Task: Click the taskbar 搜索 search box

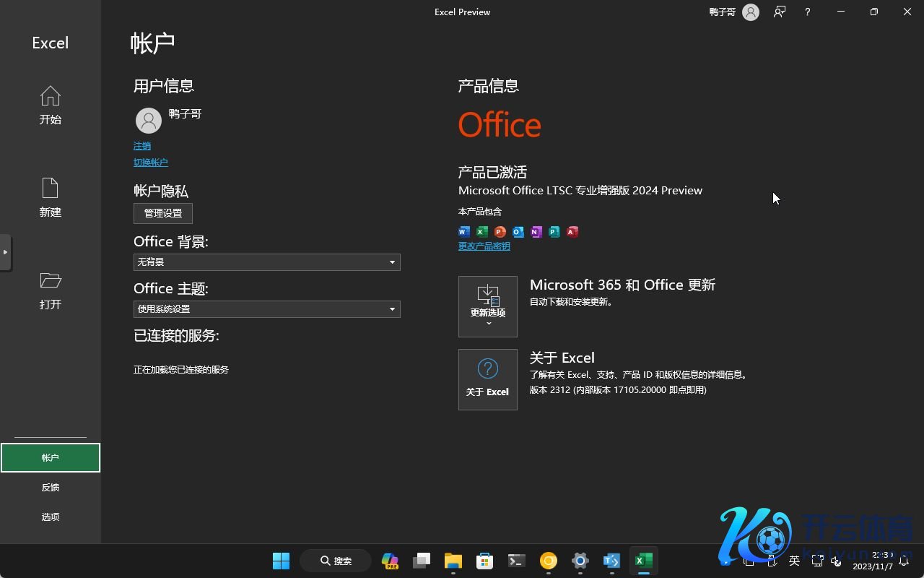Action: tap(336, 561)
